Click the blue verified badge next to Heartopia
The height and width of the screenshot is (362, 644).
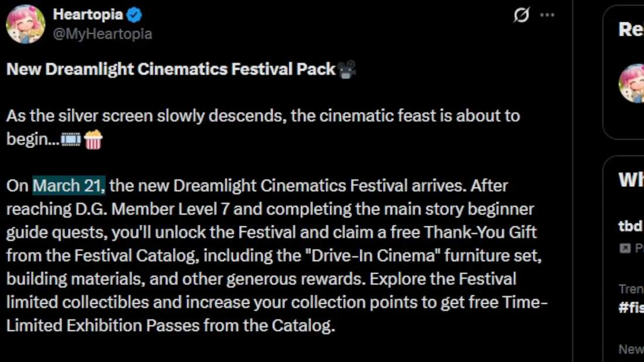pos(135,15)
